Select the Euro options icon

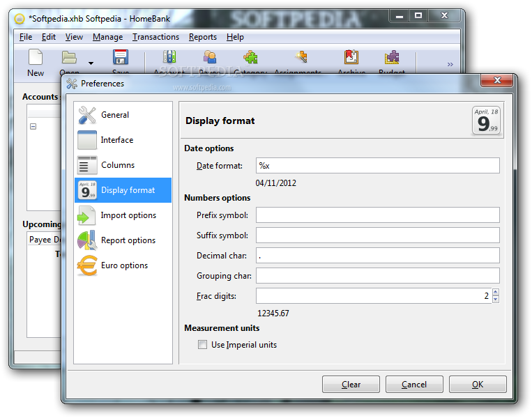tap(87, 265)
